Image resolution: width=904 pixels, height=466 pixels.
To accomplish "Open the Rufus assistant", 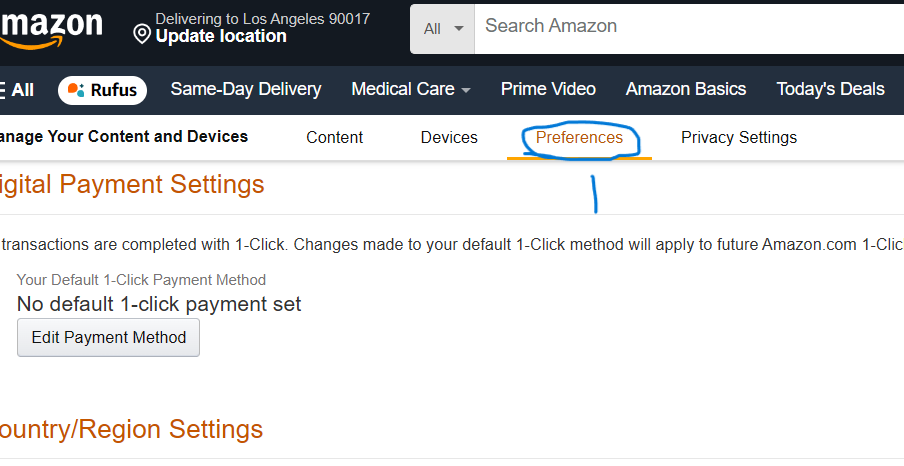I will coord(102,90).
